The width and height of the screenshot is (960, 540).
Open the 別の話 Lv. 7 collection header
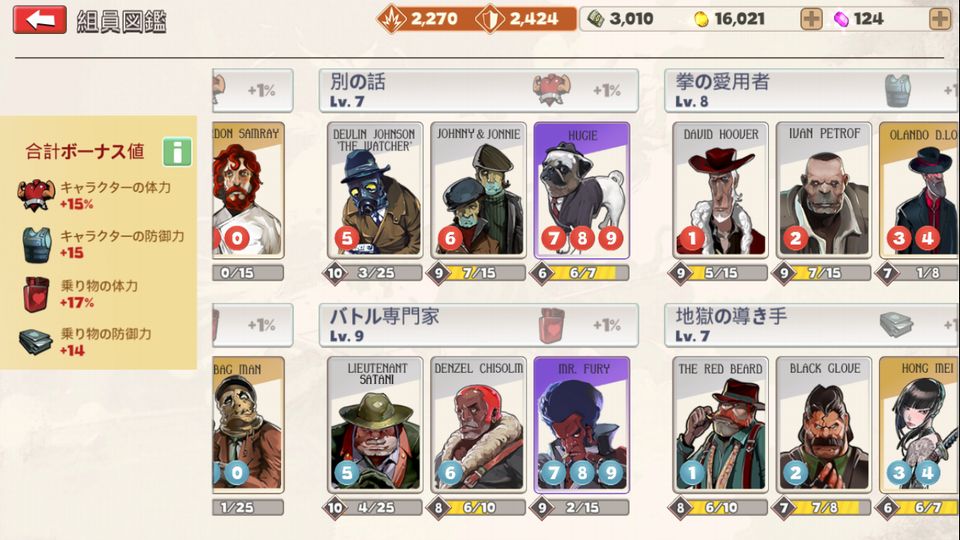(478, 91)
